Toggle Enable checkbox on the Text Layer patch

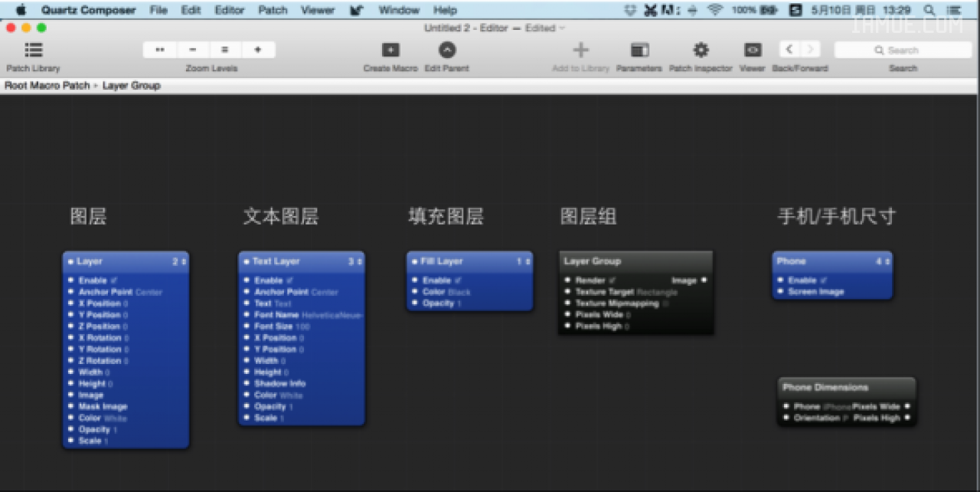click(x=289, y=280)
